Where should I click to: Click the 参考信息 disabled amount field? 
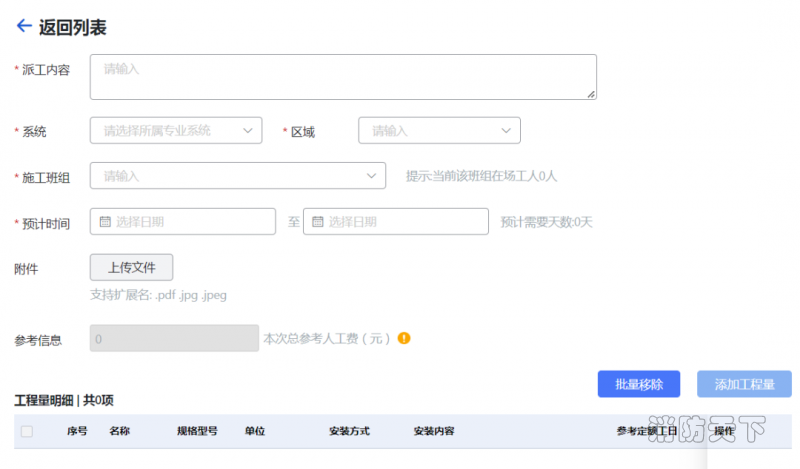click(174, 339)
